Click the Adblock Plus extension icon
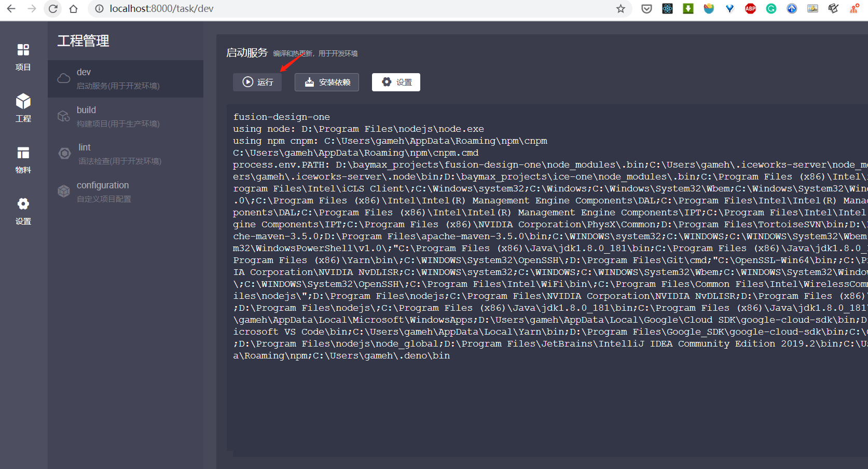868x469 pixels. pyautogui.click(x=750, y=9)
